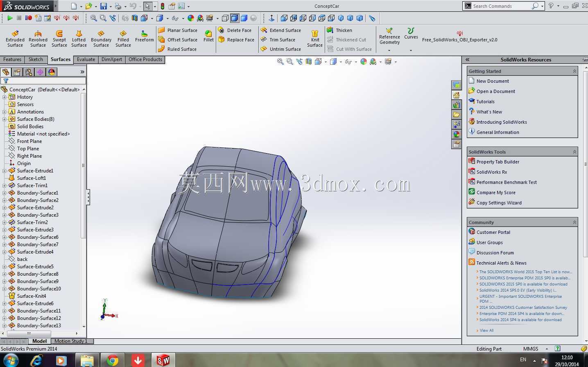Click the Planar Surface command
The image size is (588, 367).
coord(178,30)
